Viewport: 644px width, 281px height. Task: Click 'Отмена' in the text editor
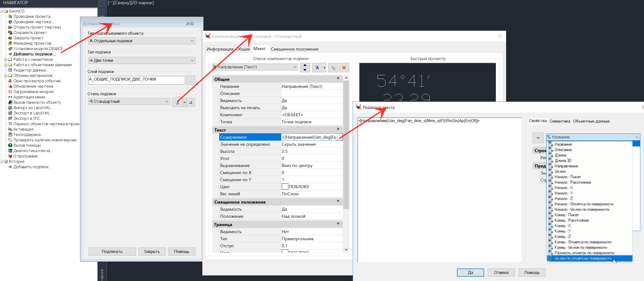(501, 272)
